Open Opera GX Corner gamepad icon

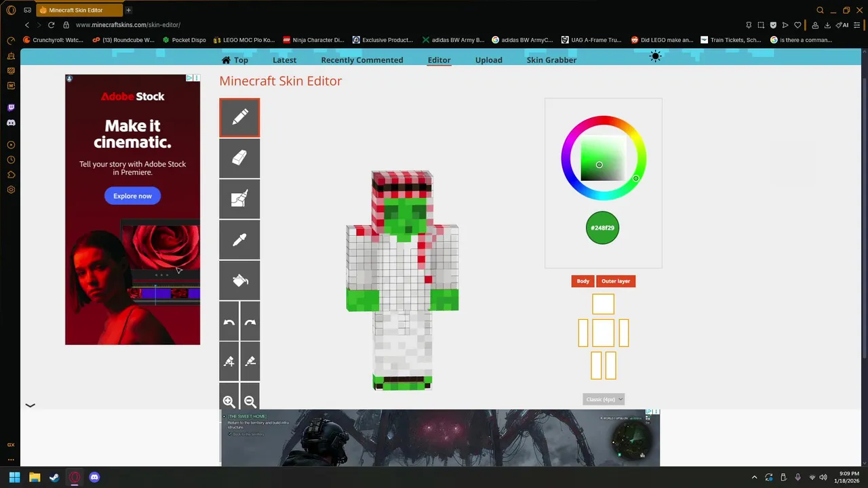pos(28,10)
